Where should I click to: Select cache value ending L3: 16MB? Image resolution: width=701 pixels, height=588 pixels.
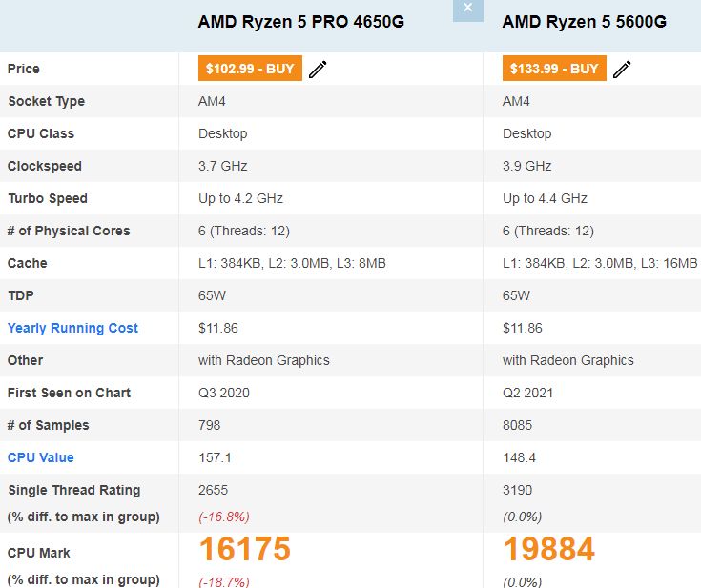tap(600, 263)
